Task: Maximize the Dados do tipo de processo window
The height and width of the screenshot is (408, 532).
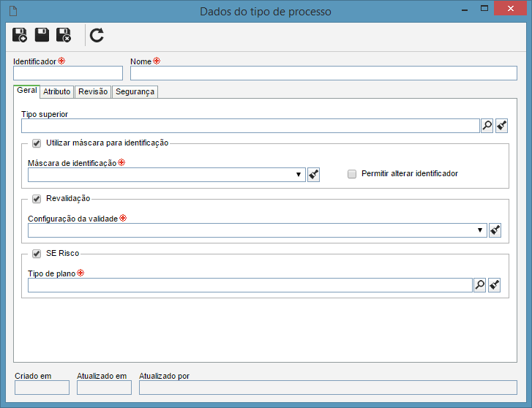Action: pos(484,9)
